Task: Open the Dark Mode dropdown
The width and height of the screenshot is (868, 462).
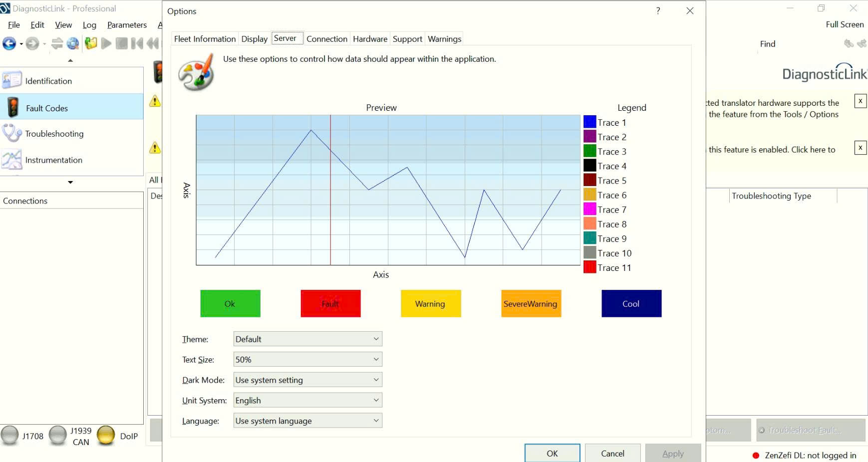Action: click(x=308, y=380)
